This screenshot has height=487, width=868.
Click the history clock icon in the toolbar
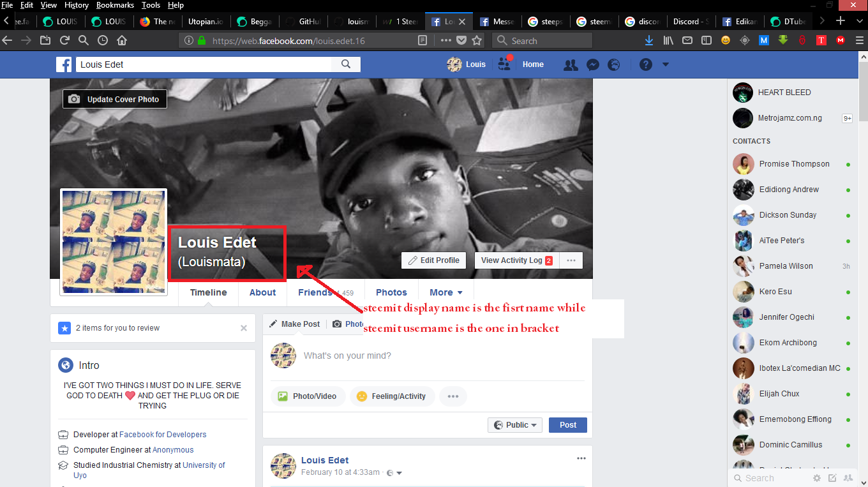pyautogui.click(x=103, y=40)
